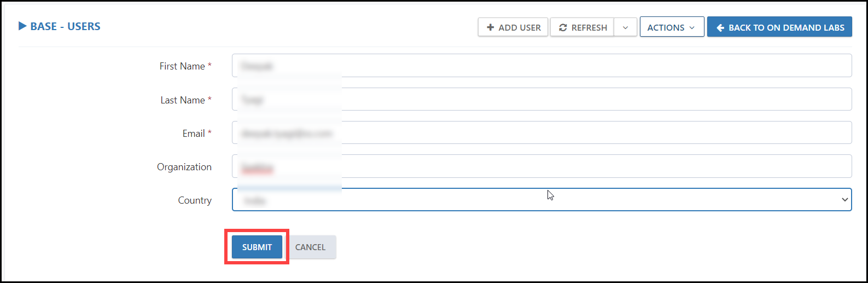Select the Country combo box
Image resolution: width=868 pixels, height=283 pixels.
(x=541, y=200)
